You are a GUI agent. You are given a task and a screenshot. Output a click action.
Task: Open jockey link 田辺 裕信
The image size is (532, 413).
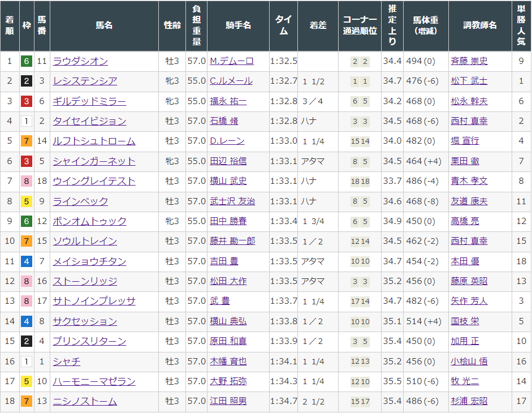[x=228, y=161]
